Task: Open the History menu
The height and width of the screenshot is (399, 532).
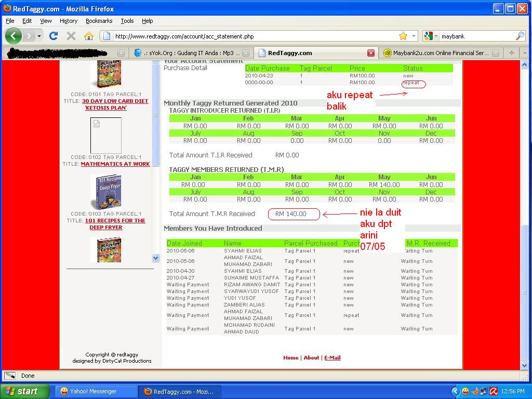Action: tap(69, 21)
